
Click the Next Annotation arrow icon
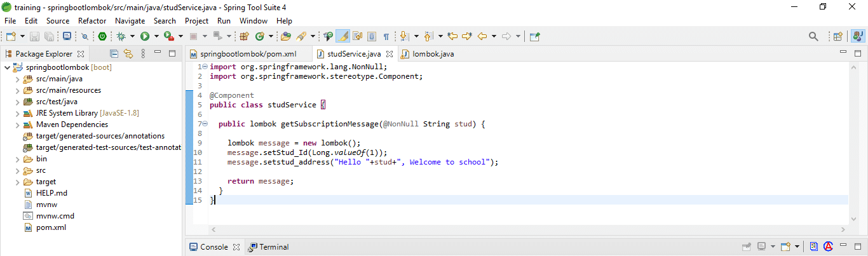point(404,36)
